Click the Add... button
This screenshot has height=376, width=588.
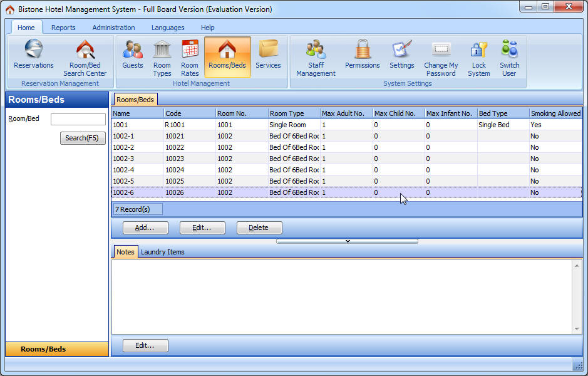tap(145, 227)
